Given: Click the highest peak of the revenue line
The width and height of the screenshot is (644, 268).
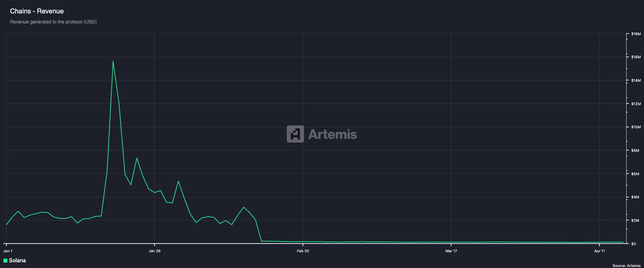Looking at the screenshot, I should tap(113, 61).
